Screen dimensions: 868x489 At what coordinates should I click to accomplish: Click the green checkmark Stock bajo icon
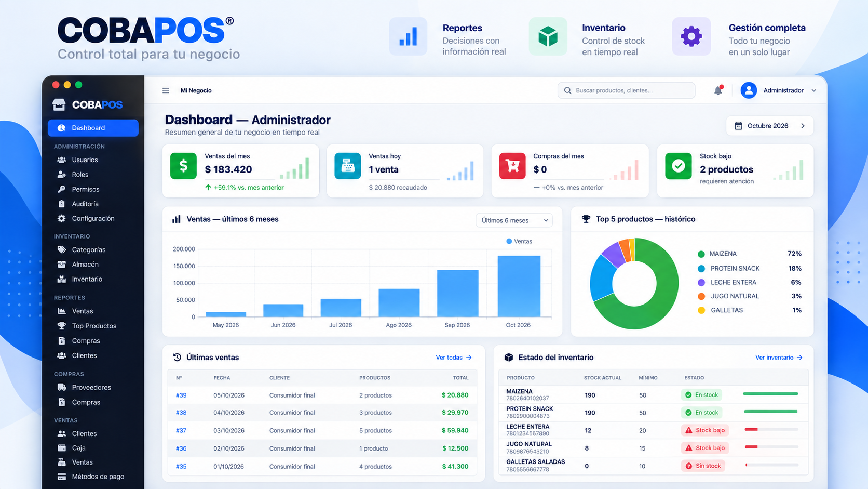click(x=679, y=166)
